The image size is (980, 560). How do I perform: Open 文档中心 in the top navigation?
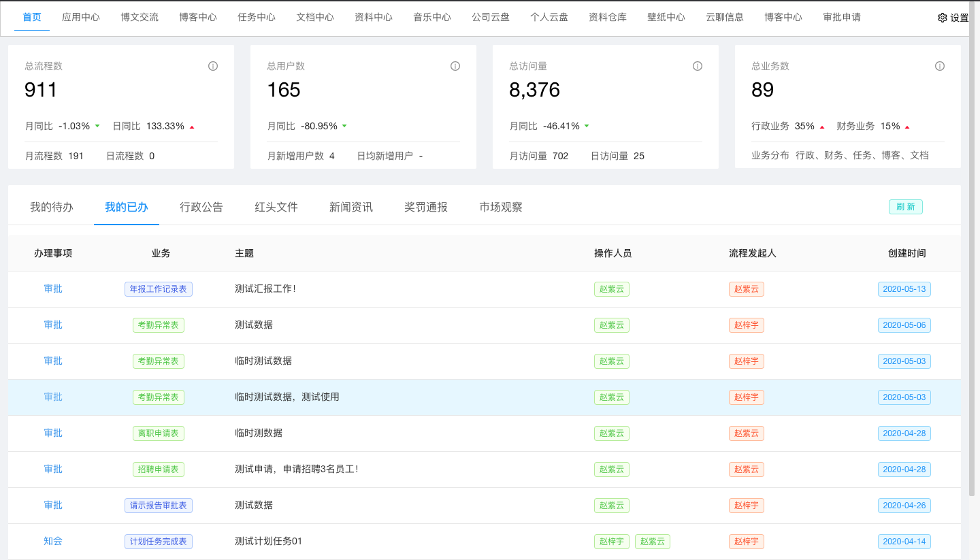pos(315,17)
